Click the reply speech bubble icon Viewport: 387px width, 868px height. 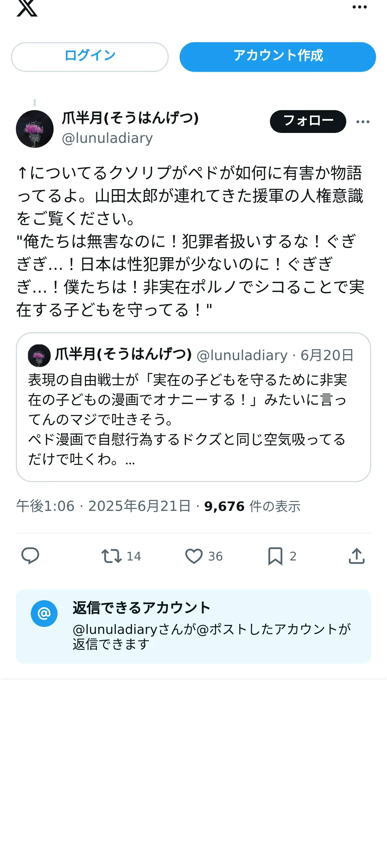pos(30,556)
